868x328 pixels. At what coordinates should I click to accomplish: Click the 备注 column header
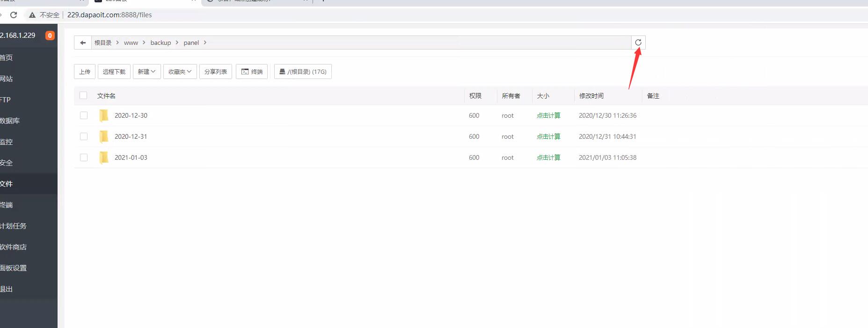point(653,95)
